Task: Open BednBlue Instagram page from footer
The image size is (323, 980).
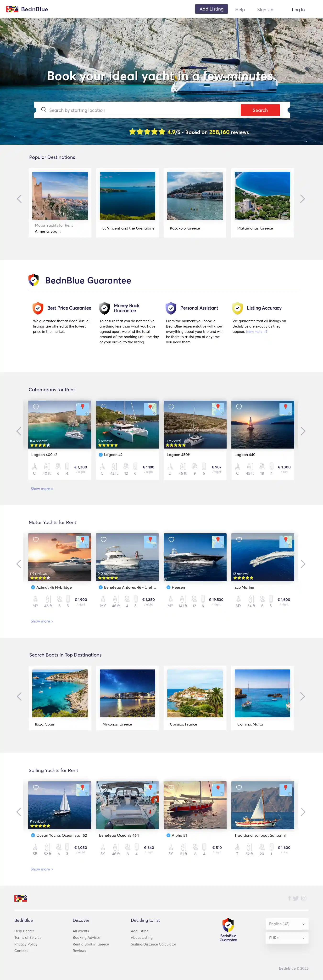Action: pos(304,898)
